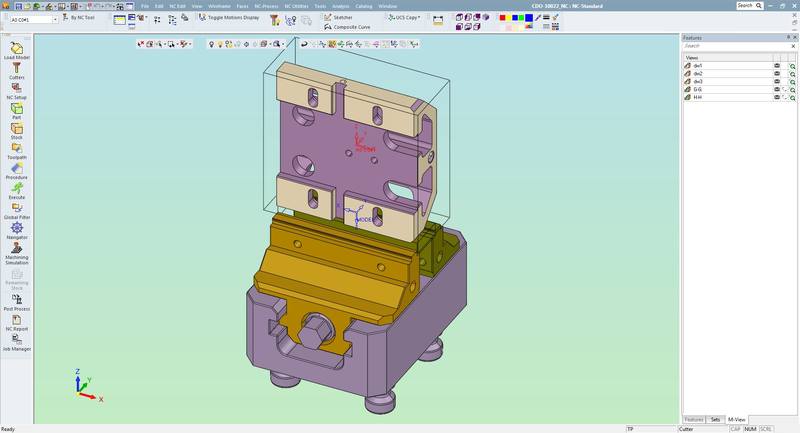This screenshot has width=800, height=433.
Task: Click the funnel filter toolbar icon
Action: click(274, 20)
